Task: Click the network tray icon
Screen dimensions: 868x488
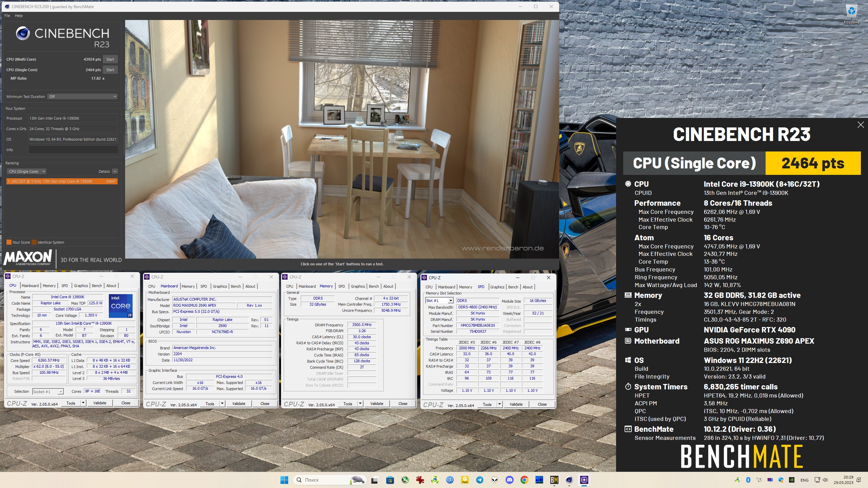Action: tap(817, 480)
